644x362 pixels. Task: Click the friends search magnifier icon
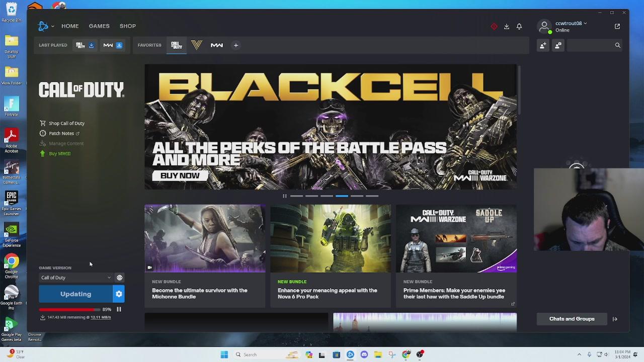click(x=617, y=45)
